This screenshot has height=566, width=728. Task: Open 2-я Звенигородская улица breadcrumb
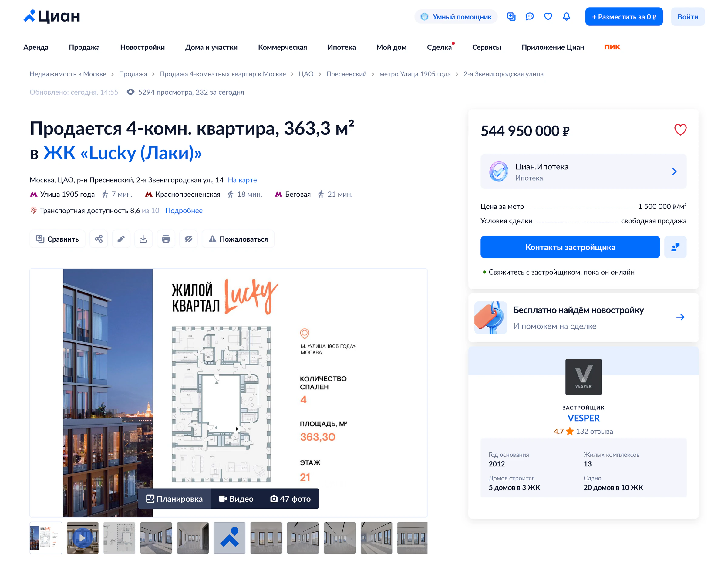point(503,74)
